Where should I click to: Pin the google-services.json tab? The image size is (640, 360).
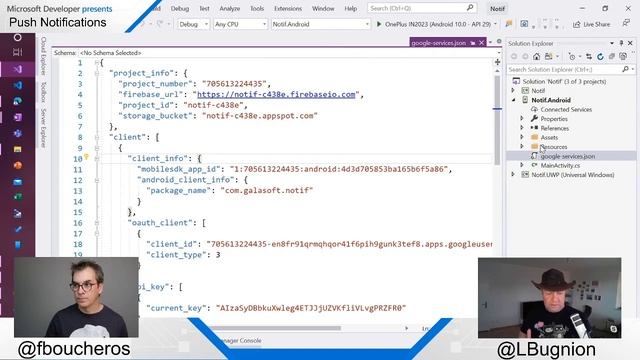coord(473,43)
